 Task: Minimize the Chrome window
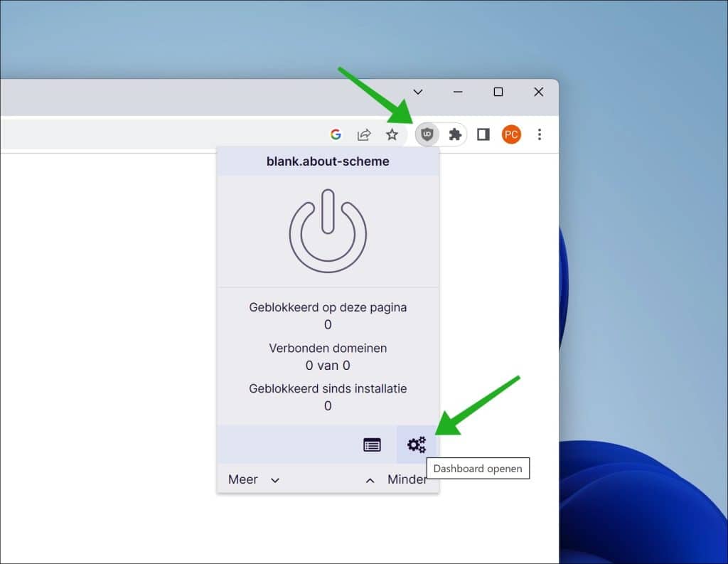pyautogui.click(x=458, y=92)
